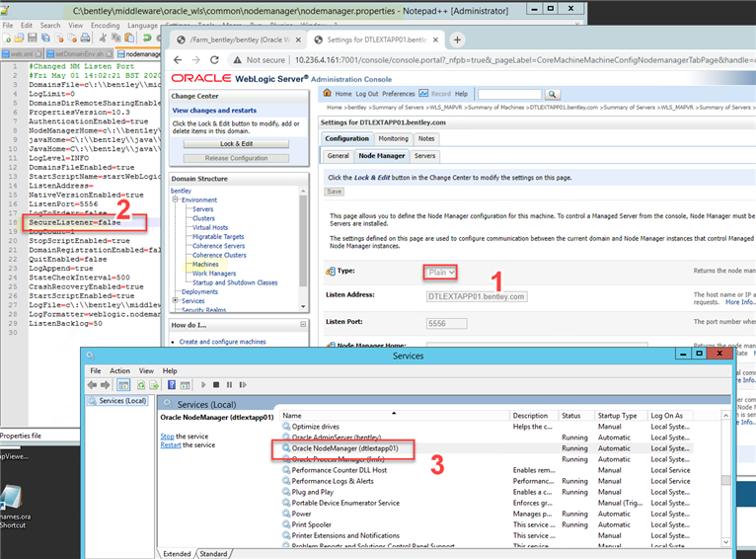756x559 pixels.
Task: Open the Type dropdown showing Plain
Action: coord(441,273)
